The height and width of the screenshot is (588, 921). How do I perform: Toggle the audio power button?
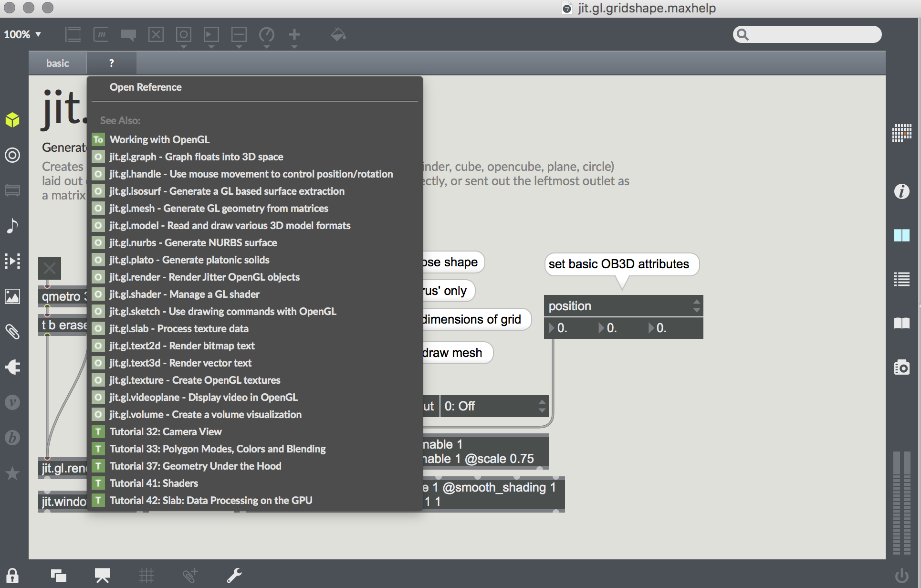tap(901, 576)
